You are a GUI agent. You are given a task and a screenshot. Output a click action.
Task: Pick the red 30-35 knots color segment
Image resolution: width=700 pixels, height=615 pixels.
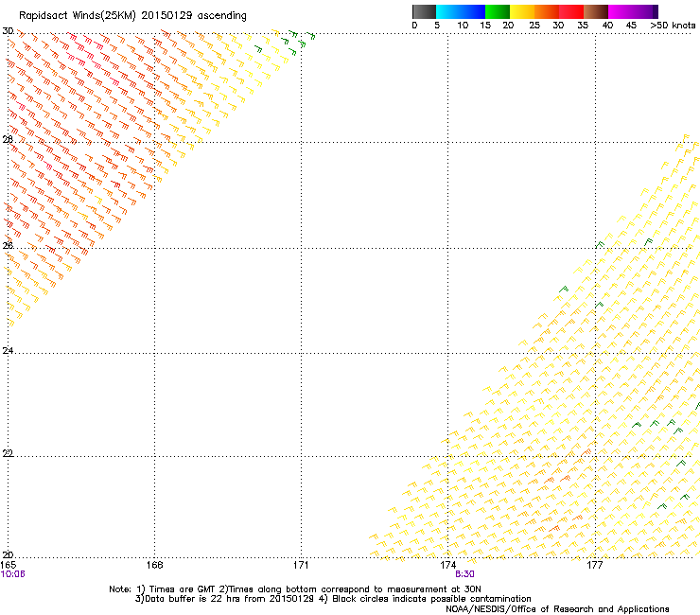(x=571, y=11)
